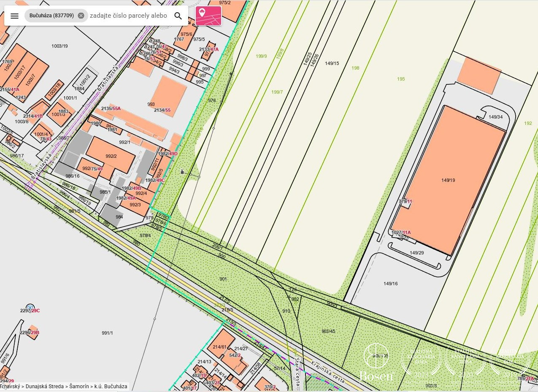Select building parcel 992/2
Viewport: 538px width, 392px height.
pyautogui.click(x=111, y=156)
